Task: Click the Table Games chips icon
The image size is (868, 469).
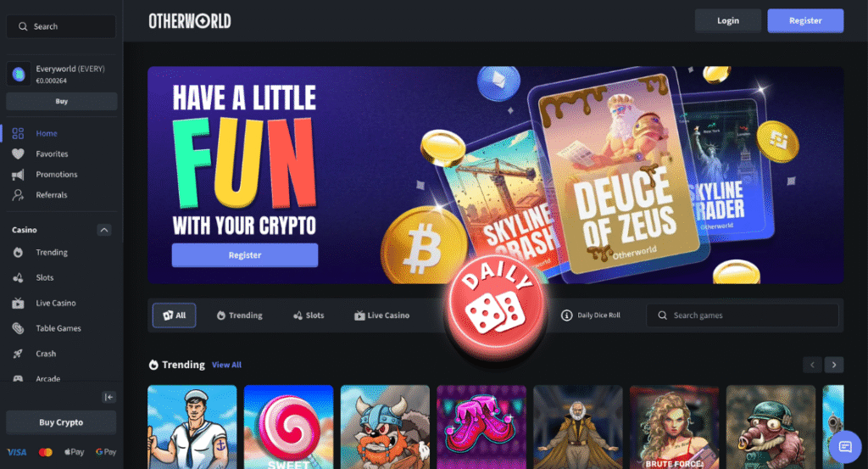Action: tap(19, 328)
